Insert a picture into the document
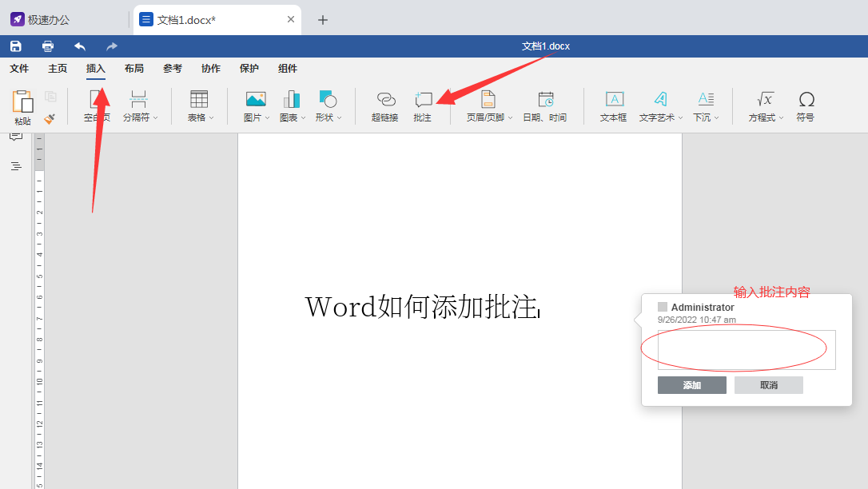868x489 pixels. click(255, 106)
